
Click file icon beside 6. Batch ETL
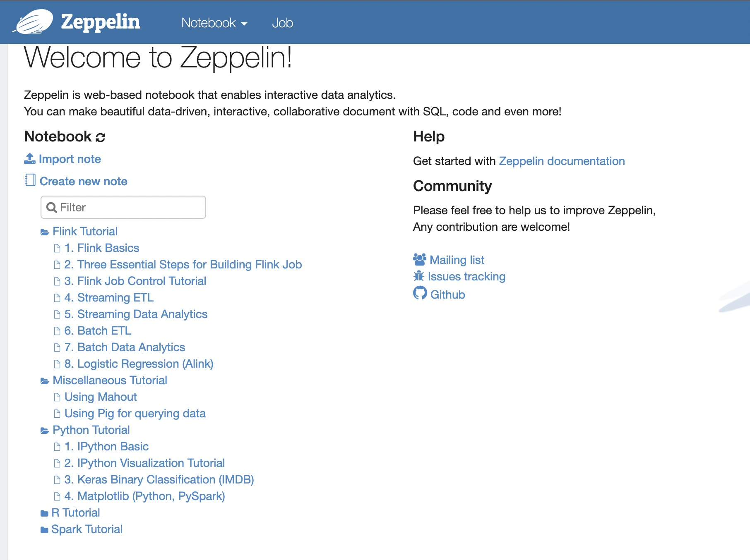pyautogui.click(x=57, y=331)
